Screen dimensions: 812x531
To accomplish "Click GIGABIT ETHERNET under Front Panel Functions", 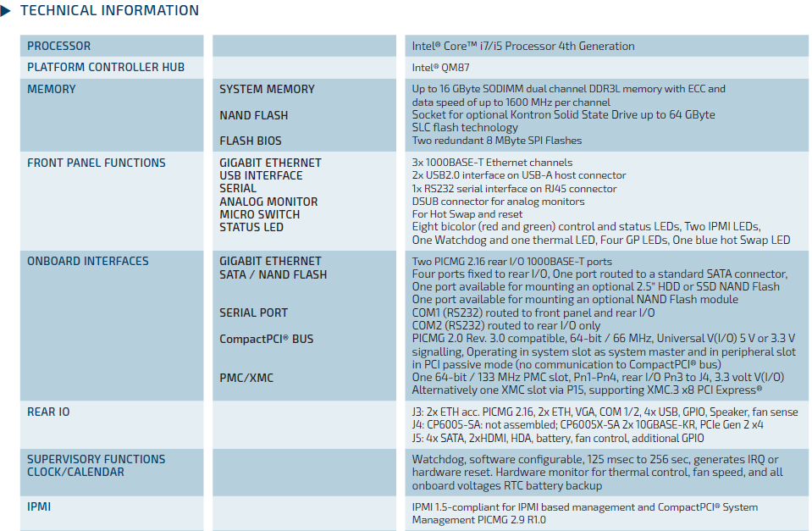I will [270, 163].
